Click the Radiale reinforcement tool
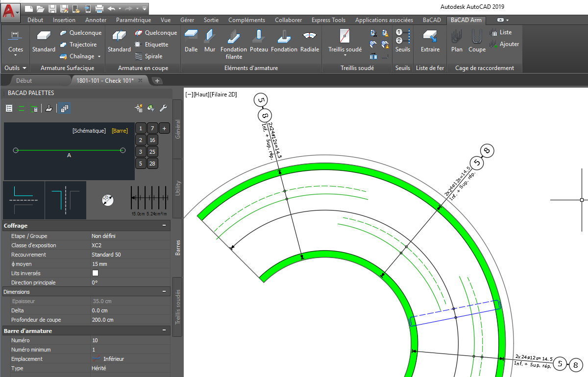The height and width of the screenshot is (377, 588). [309, 42]
